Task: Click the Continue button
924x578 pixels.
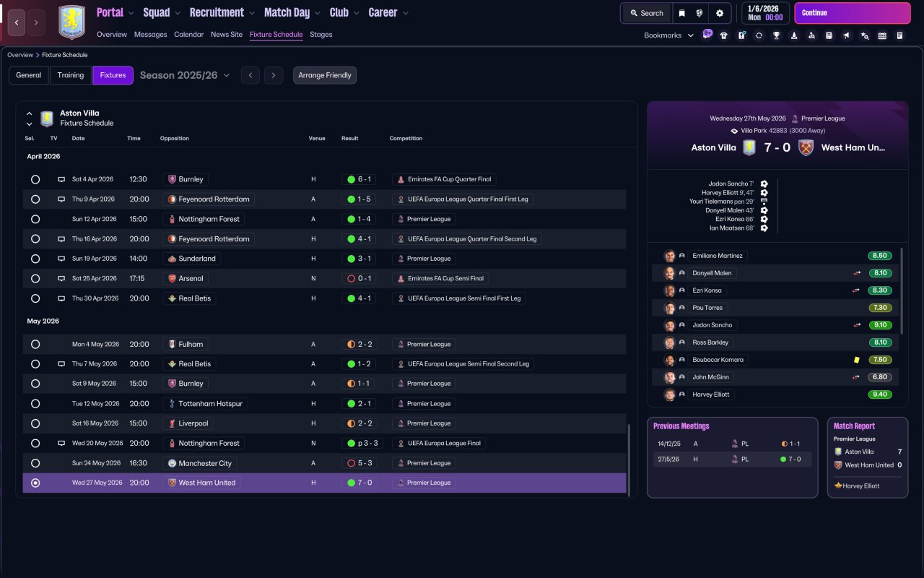Action: [853, 13]
